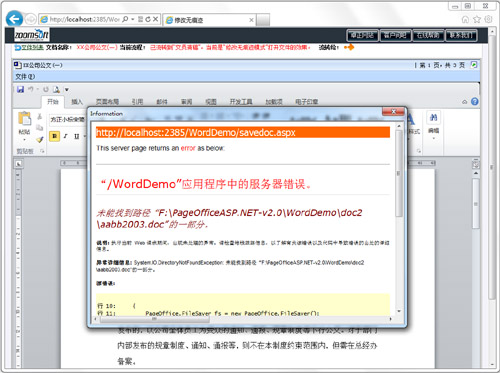Click the Format Painter brush icon
This screenshot has height=373, width=500.
[40, 139]
